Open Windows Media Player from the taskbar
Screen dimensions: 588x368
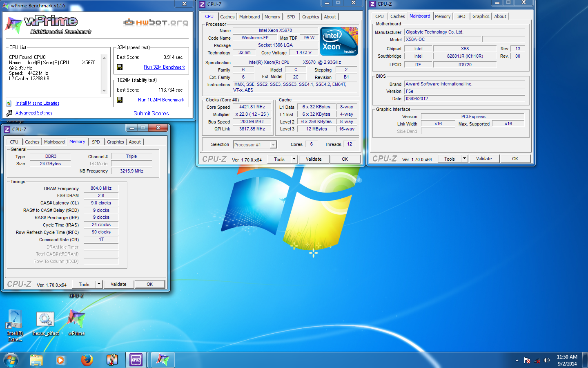pos(60,360)
